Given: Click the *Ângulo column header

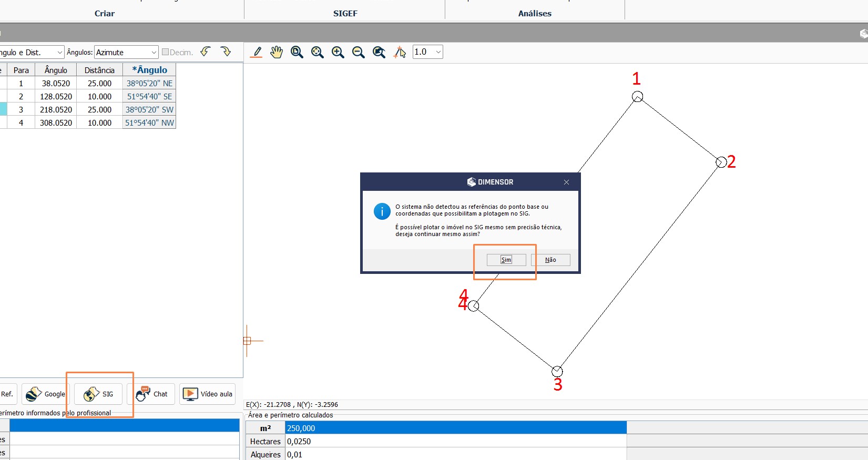Looking at the screenshot, I should coord(149,70).
